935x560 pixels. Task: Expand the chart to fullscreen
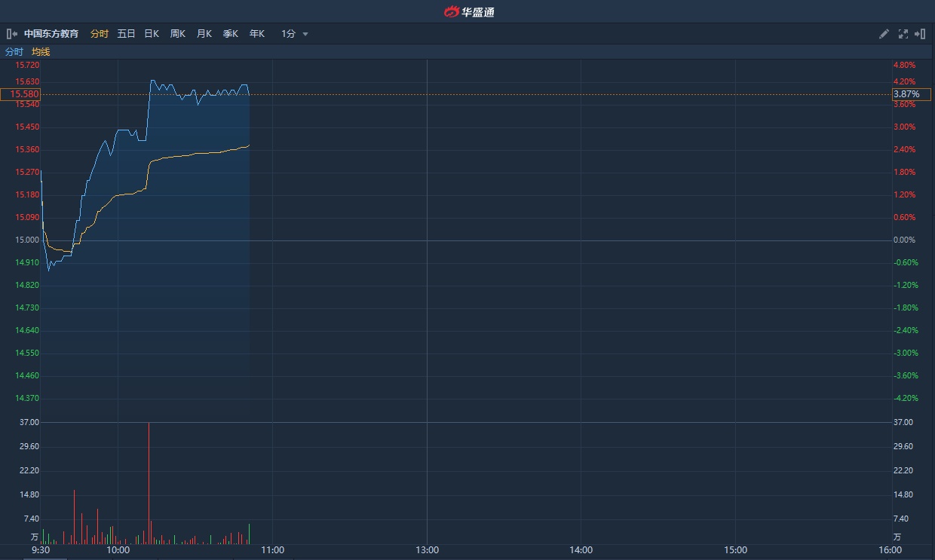coord(903,34)
